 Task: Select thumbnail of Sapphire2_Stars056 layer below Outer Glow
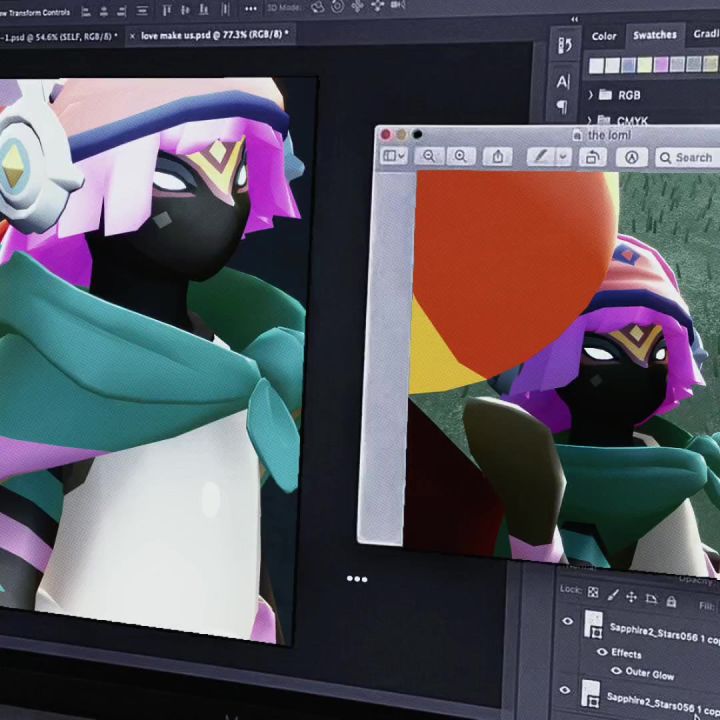point(590,694)
